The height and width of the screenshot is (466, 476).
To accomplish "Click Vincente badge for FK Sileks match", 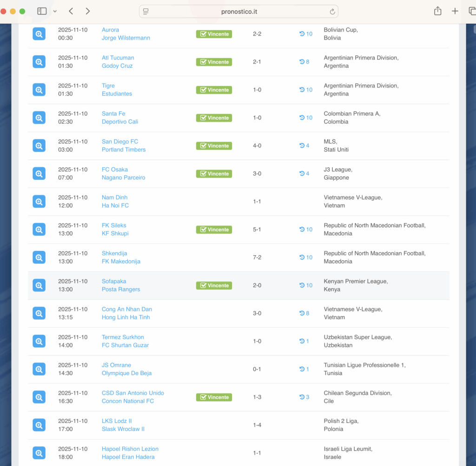I will (214, 230).
